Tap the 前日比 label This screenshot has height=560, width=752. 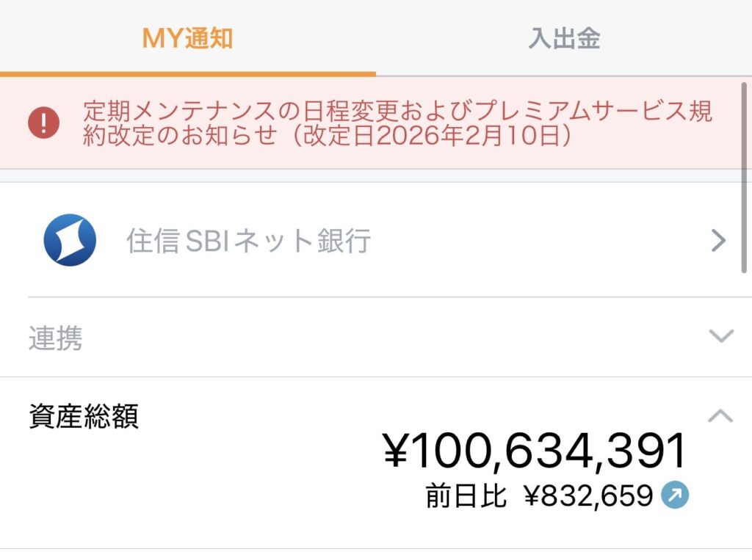[466, 497]
